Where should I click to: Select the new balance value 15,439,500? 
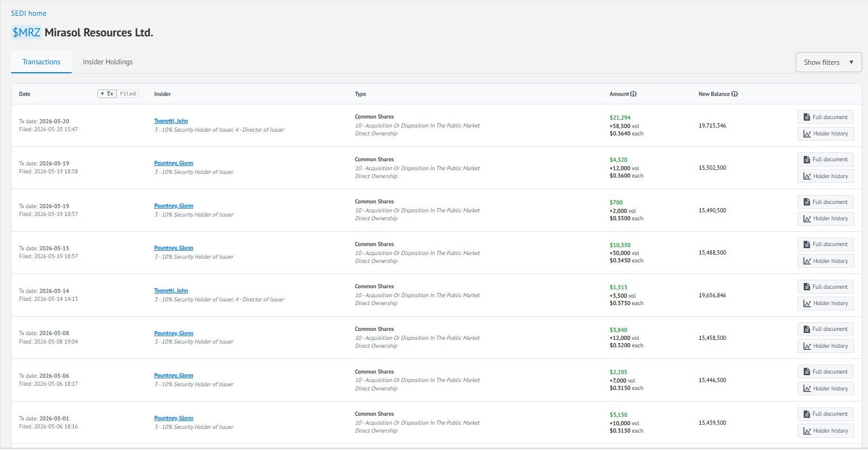coord(712,423)
